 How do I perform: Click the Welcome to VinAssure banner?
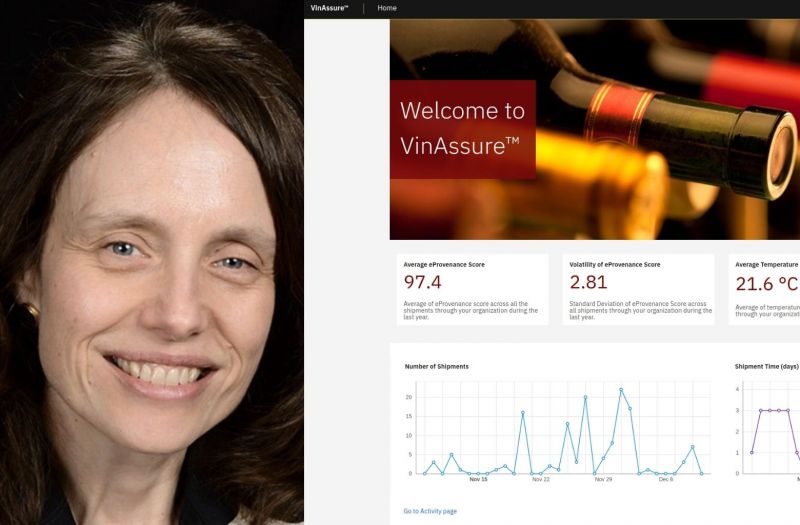tap(463, 129)
